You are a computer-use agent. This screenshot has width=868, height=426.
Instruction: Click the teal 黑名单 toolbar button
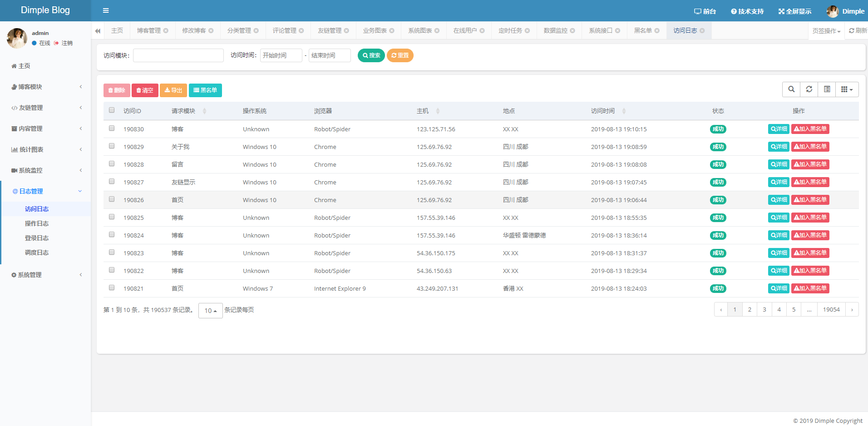pos(205,90)
